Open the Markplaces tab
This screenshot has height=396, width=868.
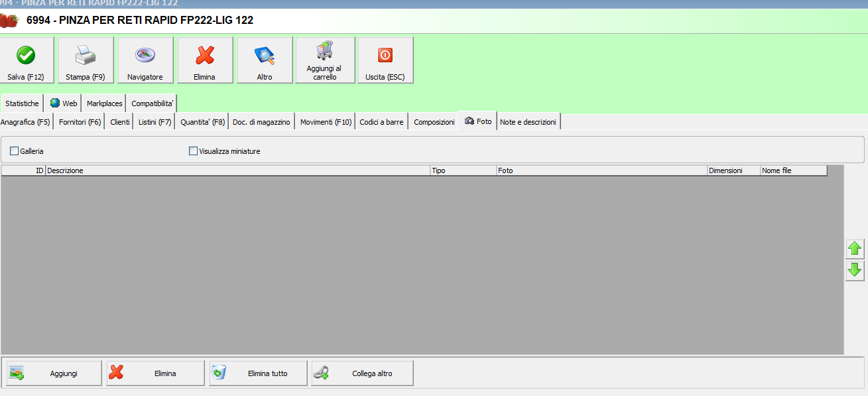[105, 103]
